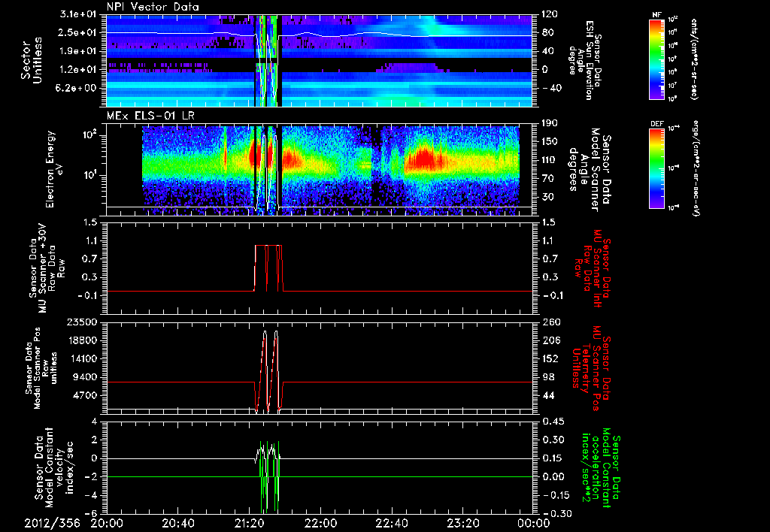Click the 'ESH Sun Elevation Angle' axis title
Image resolution: width=770 pixels, height=532 pixels.
tap(585, 60)
